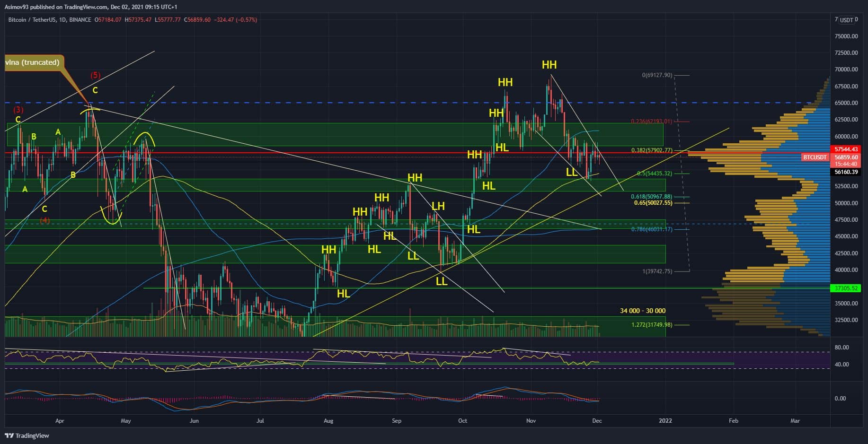Click 'May' on the time axis
The width and height of the screenshot is (868, 444).
pyautogui.click(x=125, y=421)
